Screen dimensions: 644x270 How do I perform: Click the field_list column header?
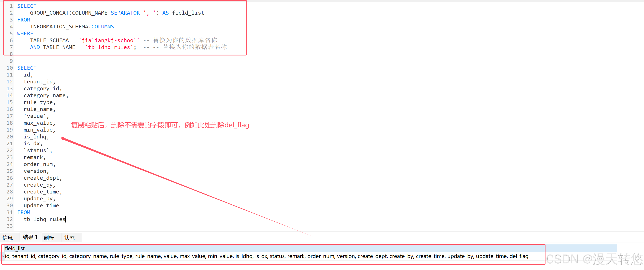point(15,248)
